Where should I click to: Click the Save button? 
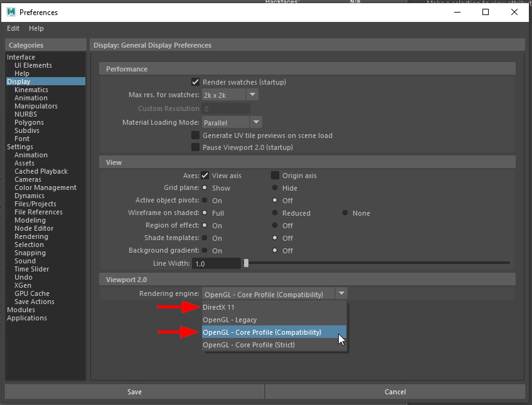click(x=134, y=392)
